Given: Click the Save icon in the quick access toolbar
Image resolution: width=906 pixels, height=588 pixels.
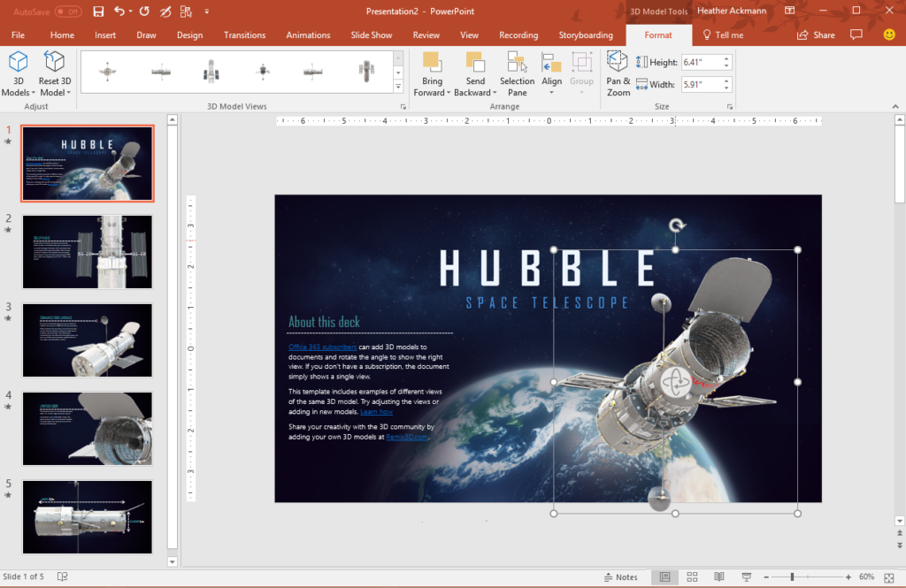Looking at the screenshot, I should click(98, 11).
